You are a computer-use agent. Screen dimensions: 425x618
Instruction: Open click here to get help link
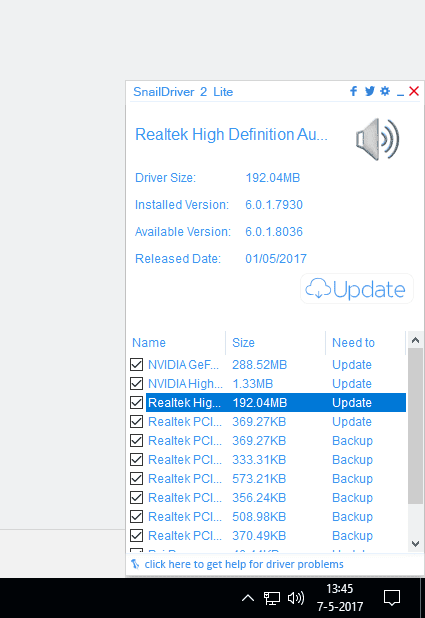coord(244,564)
